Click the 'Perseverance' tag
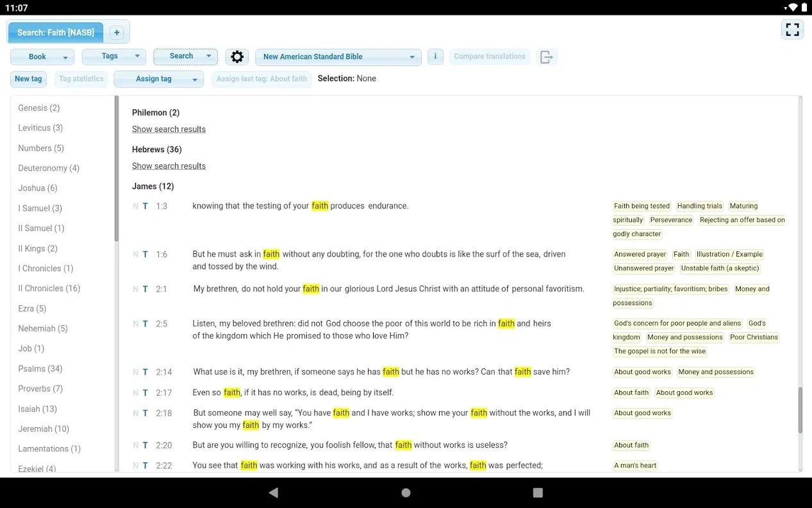 (x=671, y=220)
